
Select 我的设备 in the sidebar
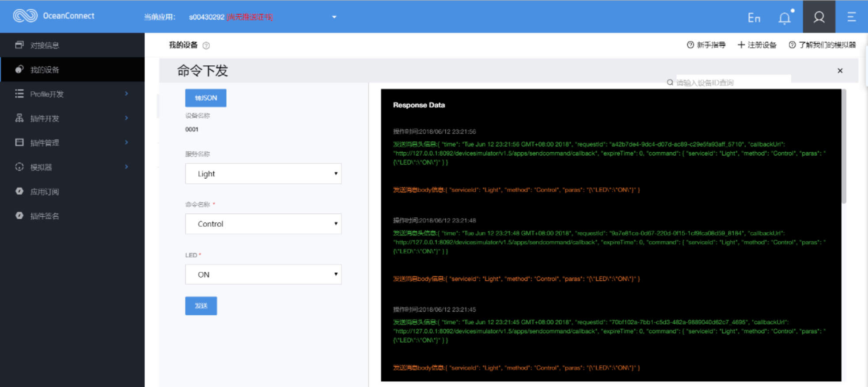(72, 69)
